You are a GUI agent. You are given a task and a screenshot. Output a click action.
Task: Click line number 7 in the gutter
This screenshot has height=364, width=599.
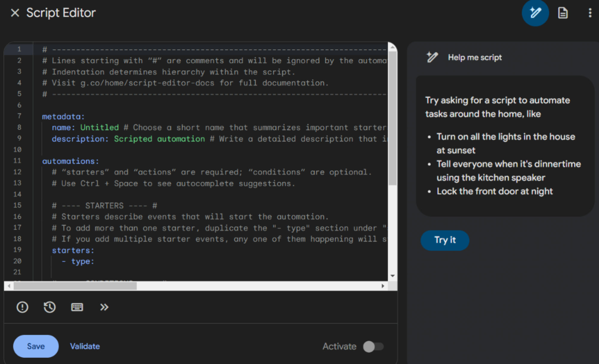[19, 116]
